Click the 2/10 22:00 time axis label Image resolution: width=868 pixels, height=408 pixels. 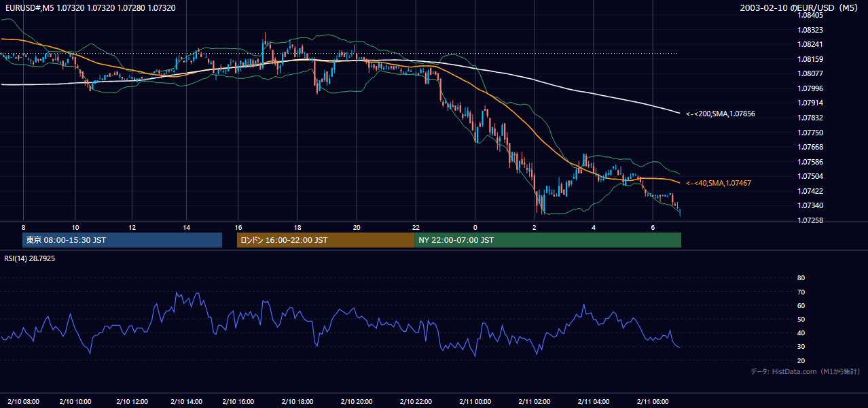click(x=416, y=401)
